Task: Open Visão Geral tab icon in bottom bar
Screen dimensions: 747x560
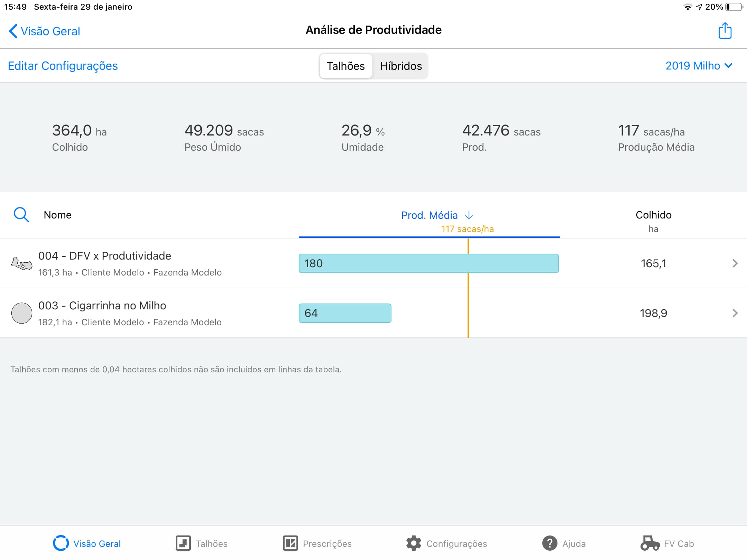Action: [61, 543]
